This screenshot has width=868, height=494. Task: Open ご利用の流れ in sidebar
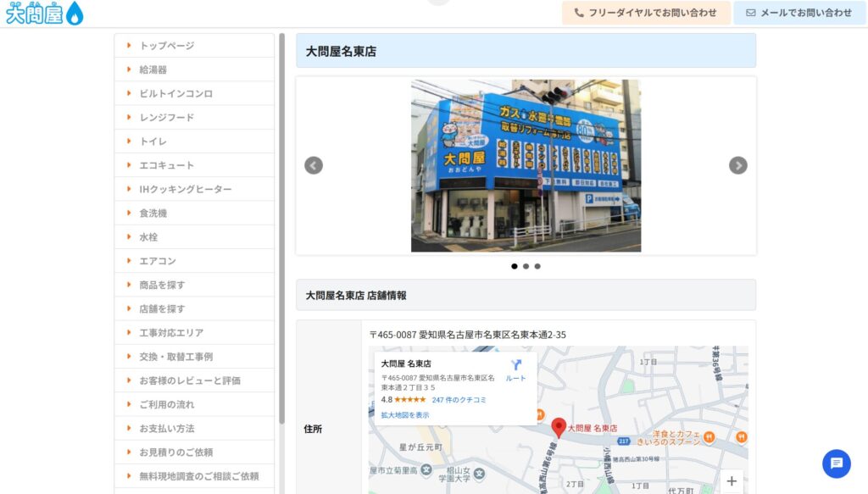(x=194, y=404)
